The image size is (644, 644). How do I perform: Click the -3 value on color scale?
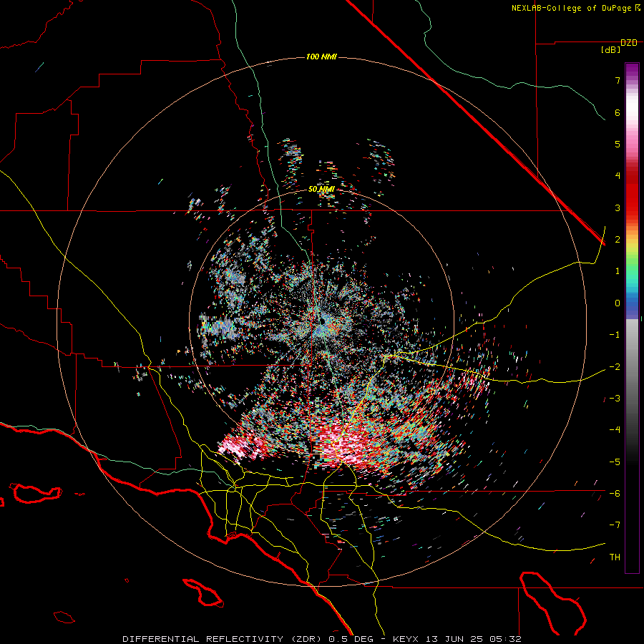pyautogui.click(x=615, y=399)
